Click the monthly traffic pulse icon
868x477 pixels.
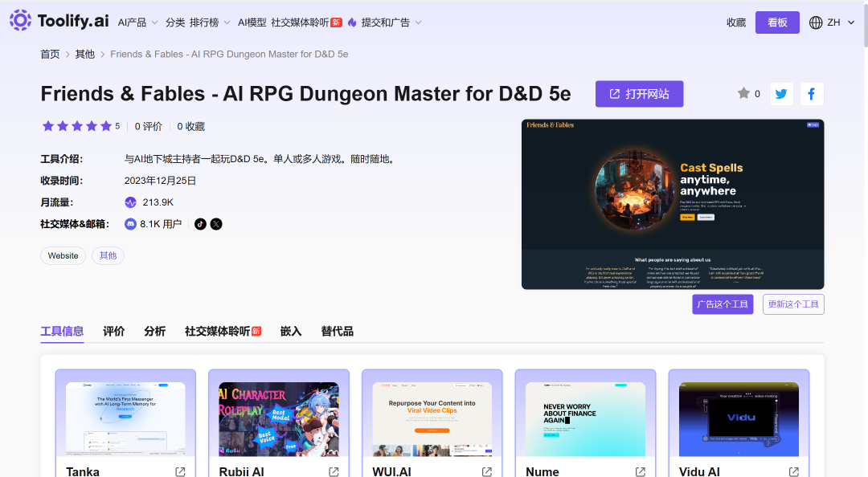(x=131, y=202)
